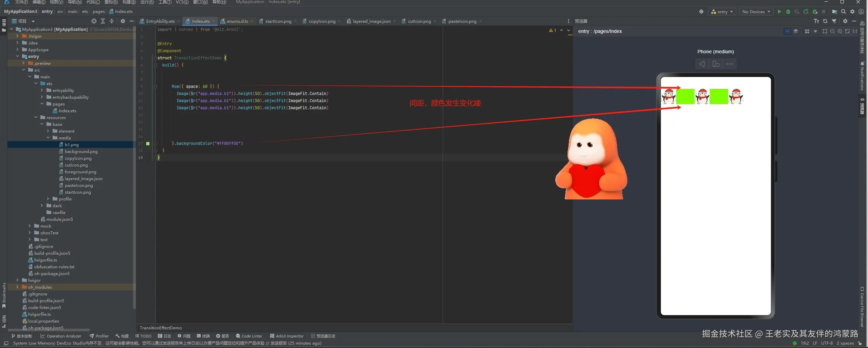Toggle the preview layers view button

pos(796,31)
